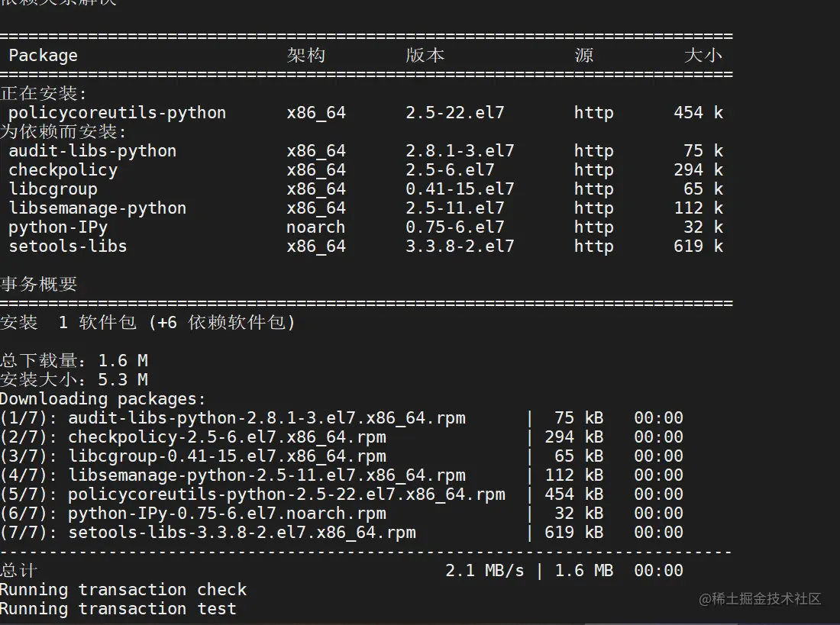Click the Running transaction test line
840x625 pixels.
[x=118, y=609]
